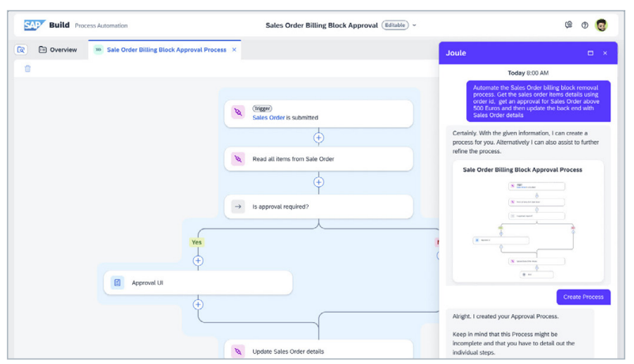Select the Is approval required? condition step
This screenshot has width=634, height=364.
point(319,207)
